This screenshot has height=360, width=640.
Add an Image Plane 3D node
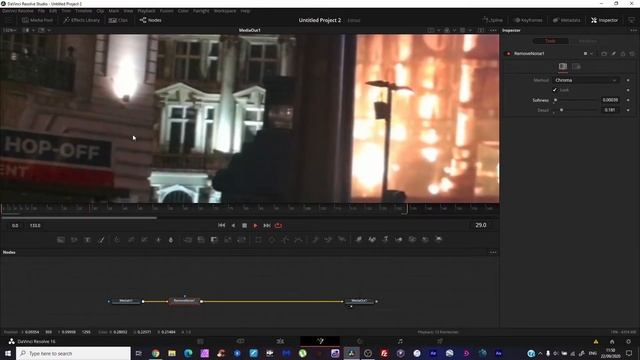[x=359, y=240]
